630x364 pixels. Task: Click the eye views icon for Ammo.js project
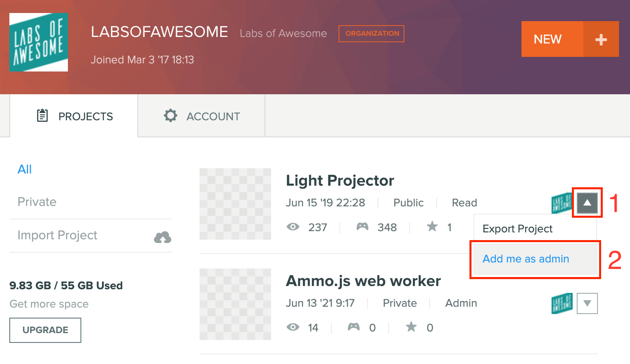[x=293, y=327]
